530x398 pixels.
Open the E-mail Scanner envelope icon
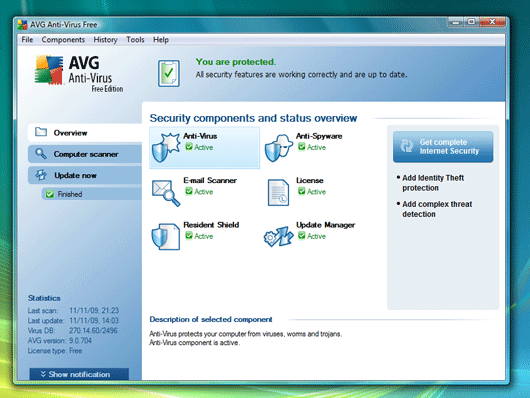coord(166,193)
